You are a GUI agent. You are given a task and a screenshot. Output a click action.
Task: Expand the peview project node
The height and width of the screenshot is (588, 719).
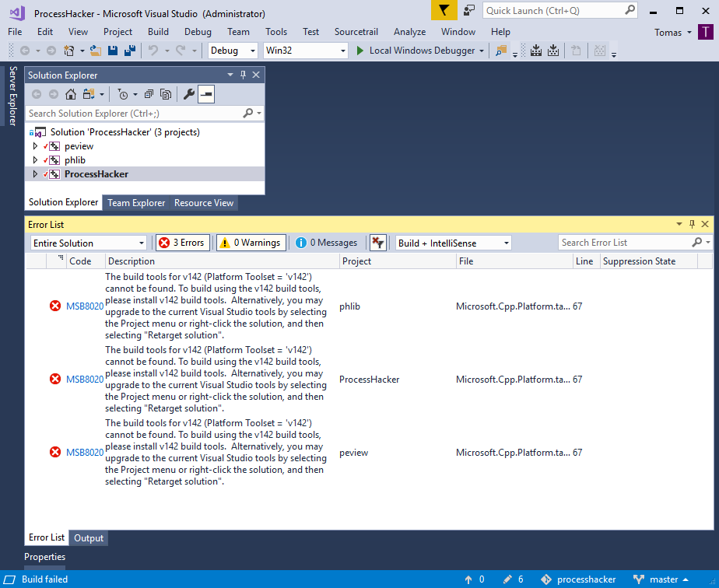pyautogui.click(x=35, y=146)
